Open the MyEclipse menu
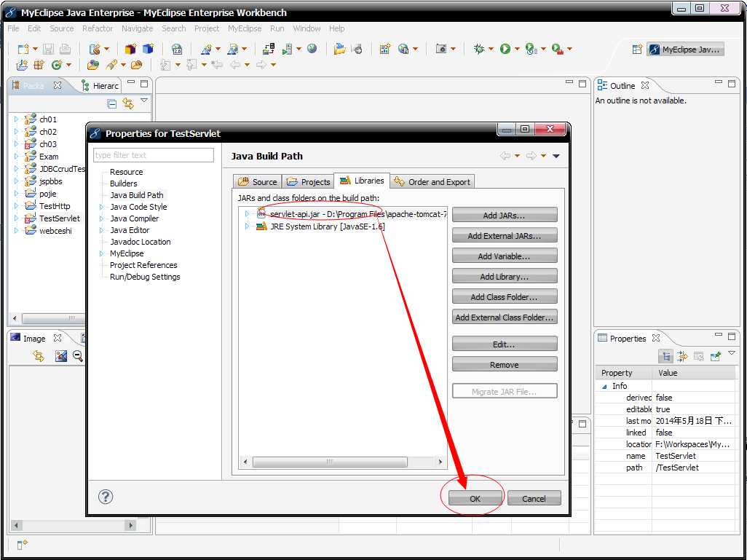The image size is (747, 560). click(245, 28)
